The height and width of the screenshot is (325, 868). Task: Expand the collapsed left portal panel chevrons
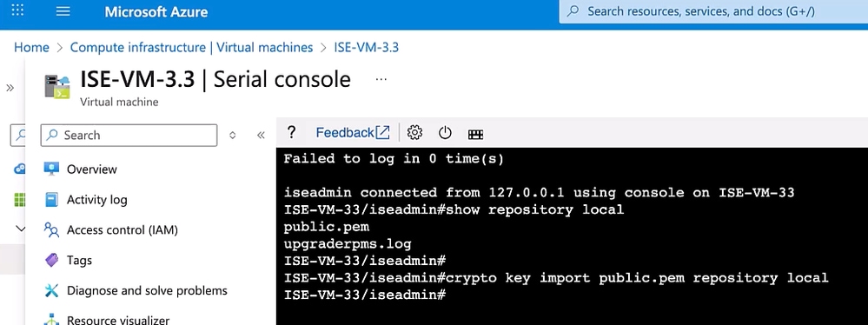[10, 88]
